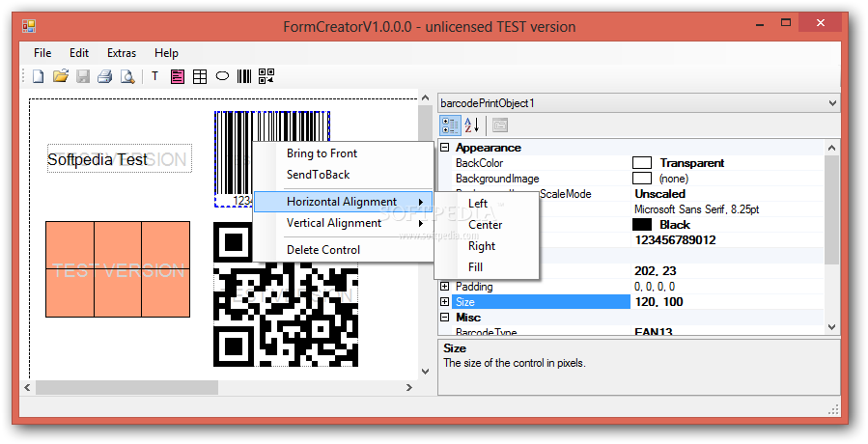Click the grayed save floppy disk icon
The height and width of the screenshot is (444, 868).
(x=83, y=76)
